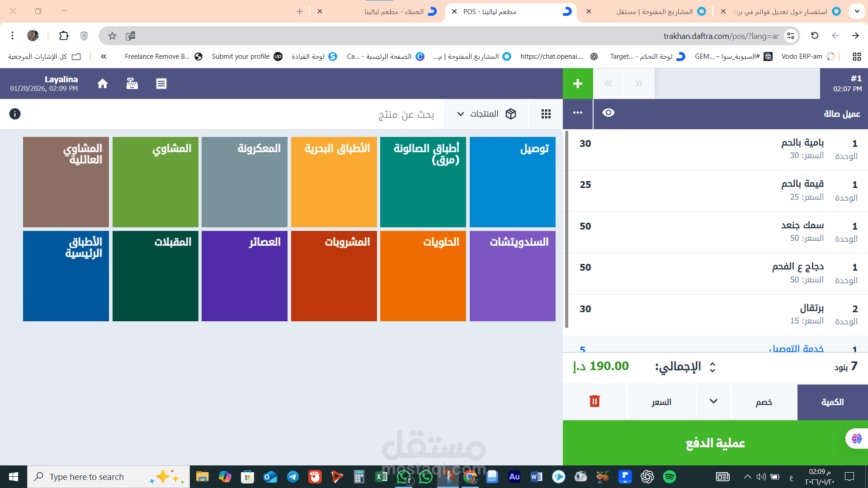The image size is (868, 488).
Task: Open the orders list icon in header
Action: tap(161, 84)
